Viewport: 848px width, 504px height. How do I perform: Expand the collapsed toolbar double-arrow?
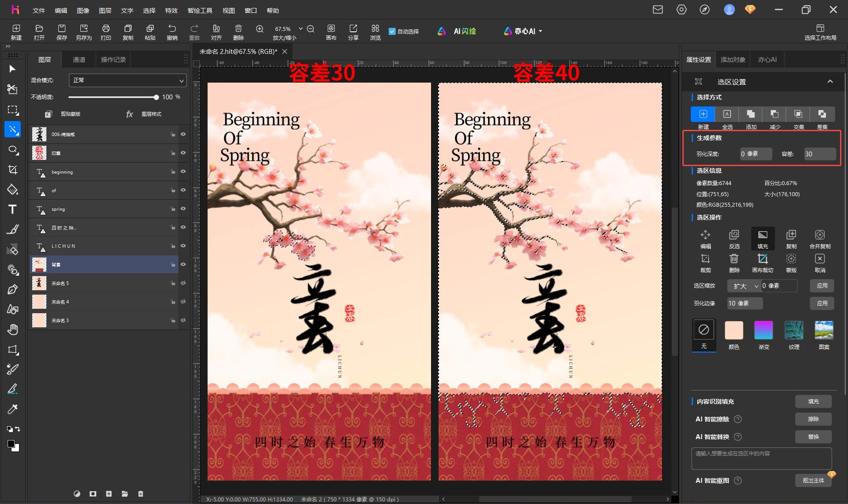[x=8, y=46]
